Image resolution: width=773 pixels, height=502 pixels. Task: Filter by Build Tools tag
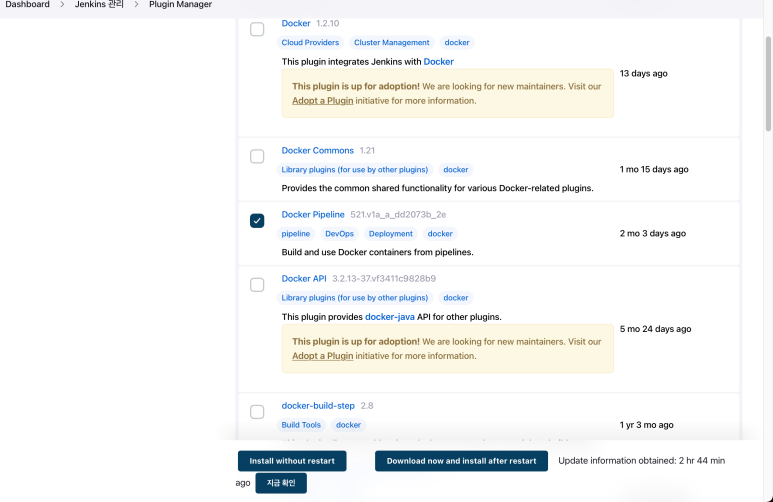(x=301, y=425)
